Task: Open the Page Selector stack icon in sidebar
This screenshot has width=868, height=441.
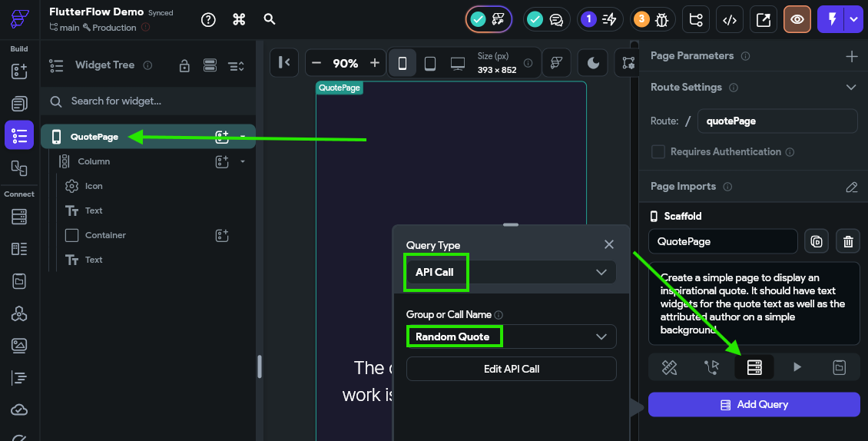Action: [19, 104]
